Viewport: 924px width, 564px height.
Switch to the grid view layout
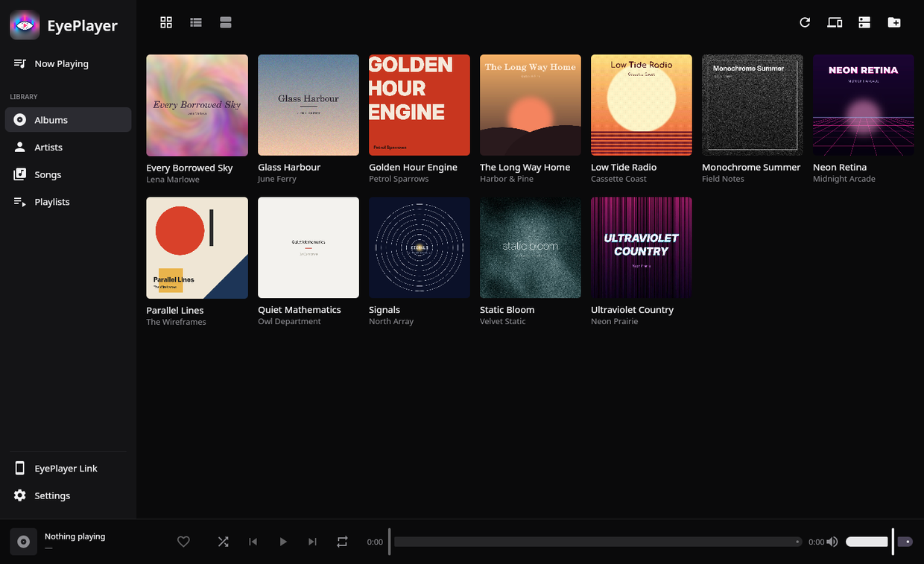[x=166, y=22]
